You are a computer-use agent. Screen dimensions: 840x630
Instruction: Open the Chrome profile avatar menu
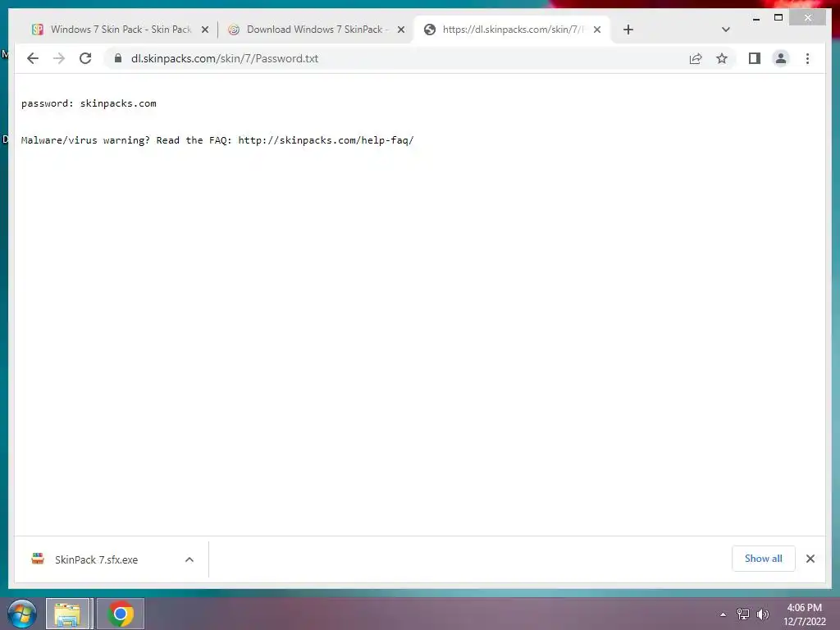tap(781, 58)
